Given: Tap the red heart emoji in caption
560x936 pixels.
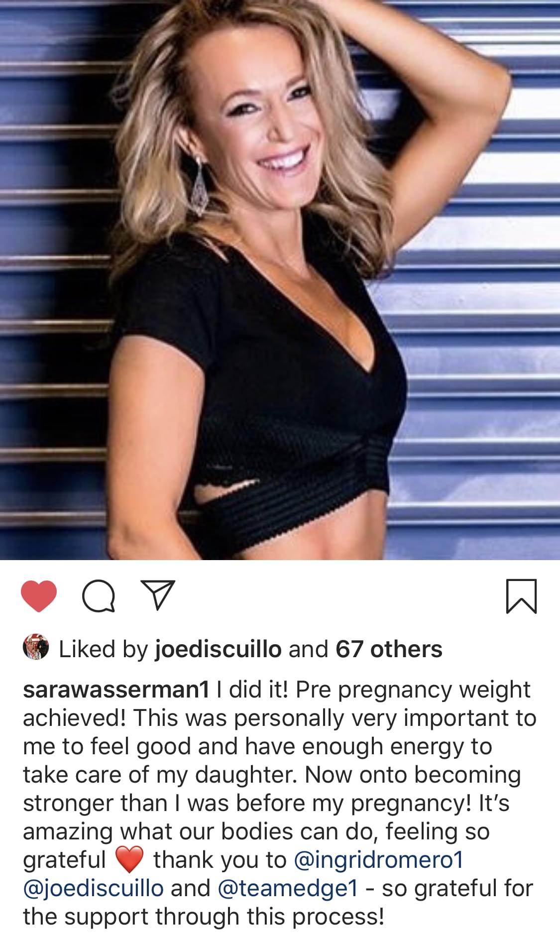Looking at the screenshot, I should pos(129,860).
